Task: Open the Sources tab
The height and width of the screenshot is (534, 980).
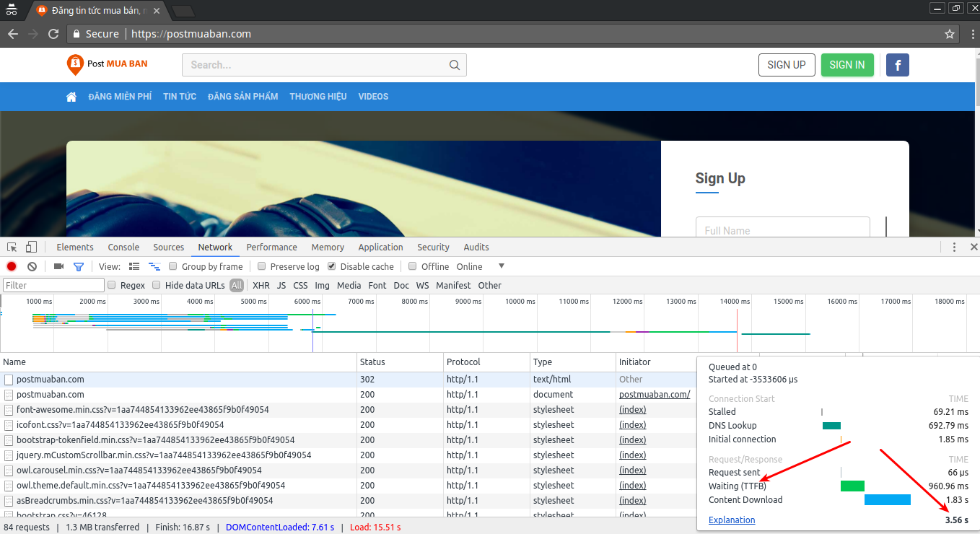Action: [168, 247]
